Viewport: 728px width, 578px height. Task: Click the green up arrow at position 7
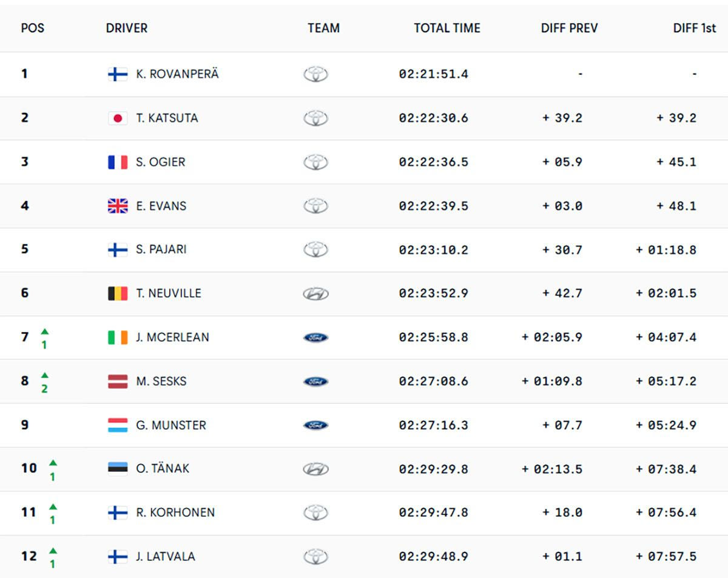[x=44, y=331]
